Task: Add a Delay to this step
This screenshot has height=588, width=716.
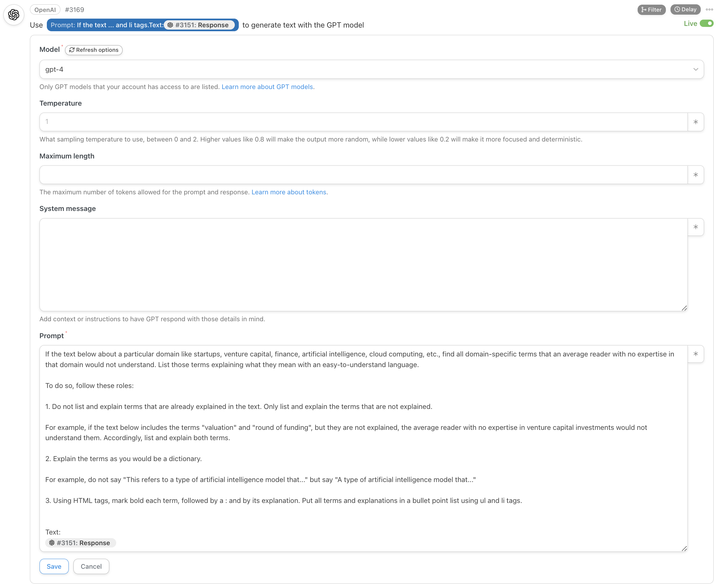Action: coord(685,10)
